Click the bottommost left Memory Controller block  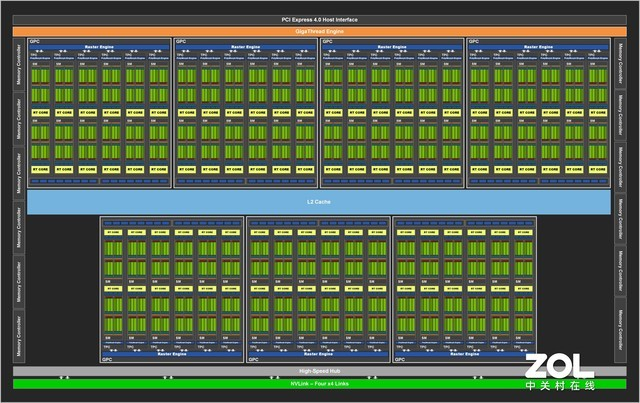tap(18, 337)
